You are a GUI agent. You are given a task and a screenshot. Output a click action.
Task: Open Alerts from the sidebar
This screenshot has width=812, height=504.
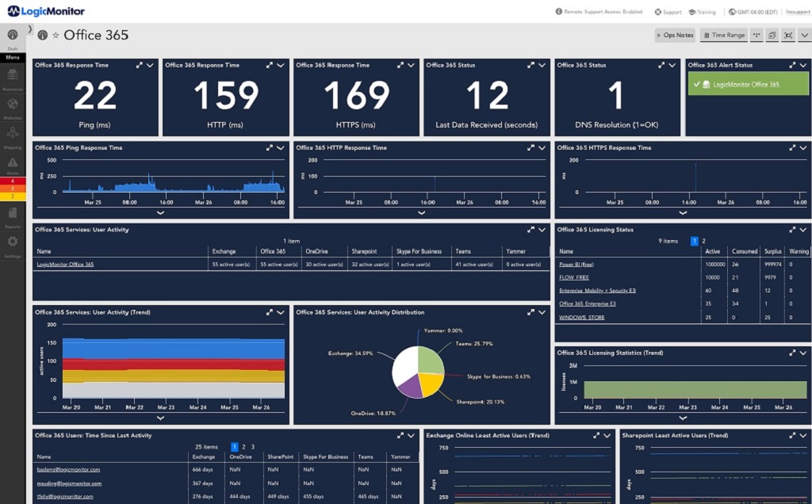(13, 166)
